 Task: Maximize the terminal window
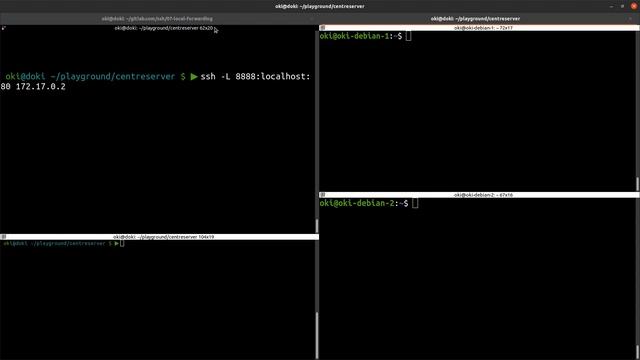622,6
